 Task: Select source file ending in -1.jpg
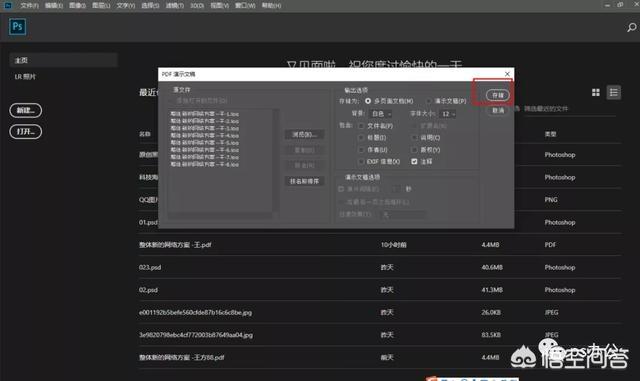(205, 114)
